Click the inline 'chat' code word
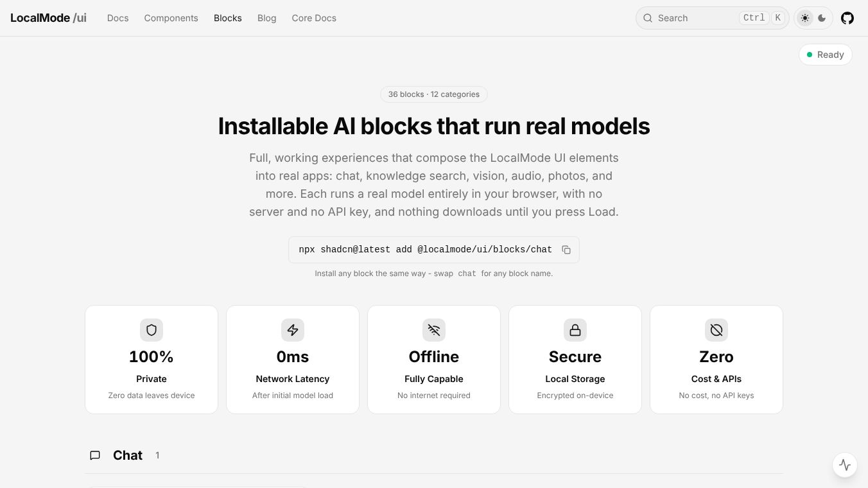Screen dimensions: 868x488 467,274
